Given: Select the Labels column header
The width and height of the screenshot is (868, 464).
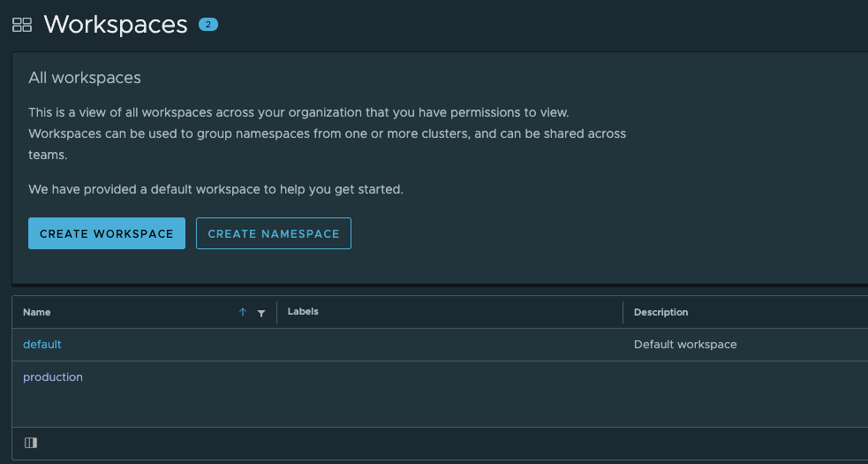Looking at the screenshot, I should coord(303,312).
